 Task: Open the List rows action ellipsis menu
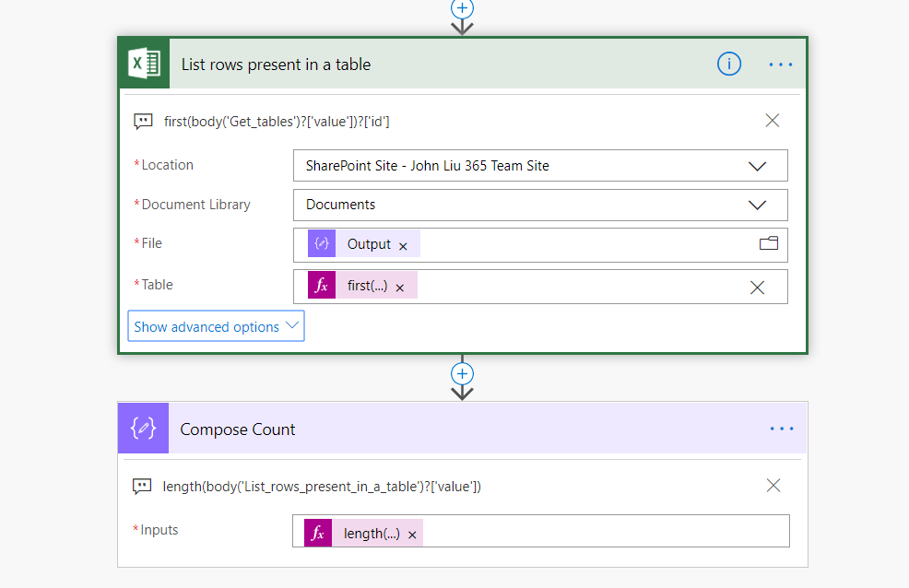pyautogui.click(x=781, y=64)
